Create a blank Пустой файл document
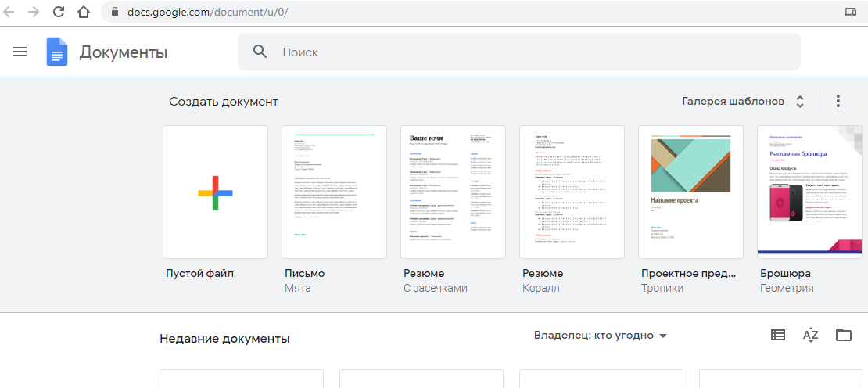 215,192
